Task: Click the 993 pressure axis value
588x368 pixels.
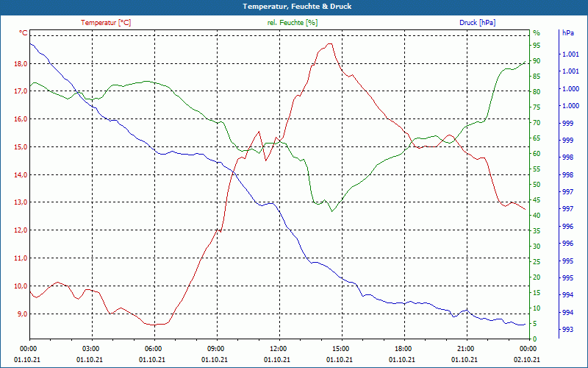Action: click(567, 330)
